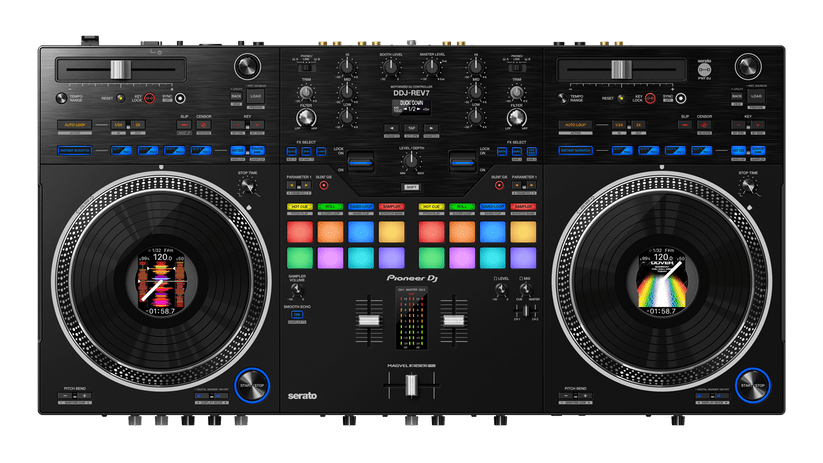Tap the right deck CENSOR button

pyautogui.click(x=704, y=125)
